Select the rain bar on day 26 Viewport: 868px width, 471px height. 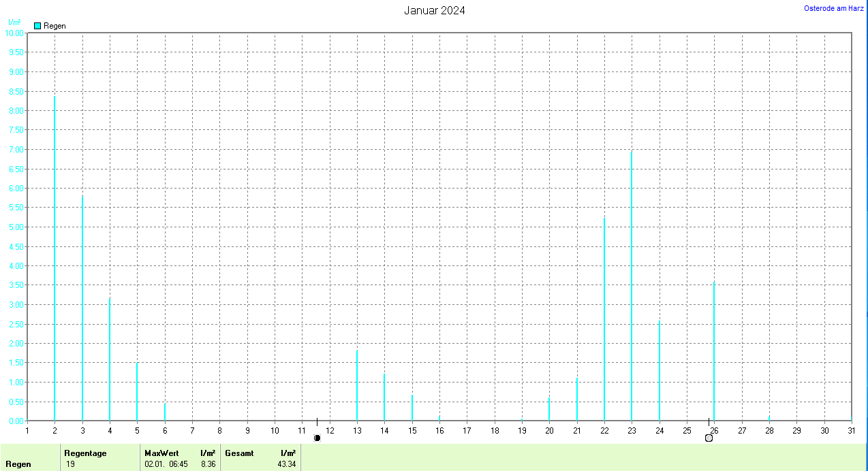[714, 351]
